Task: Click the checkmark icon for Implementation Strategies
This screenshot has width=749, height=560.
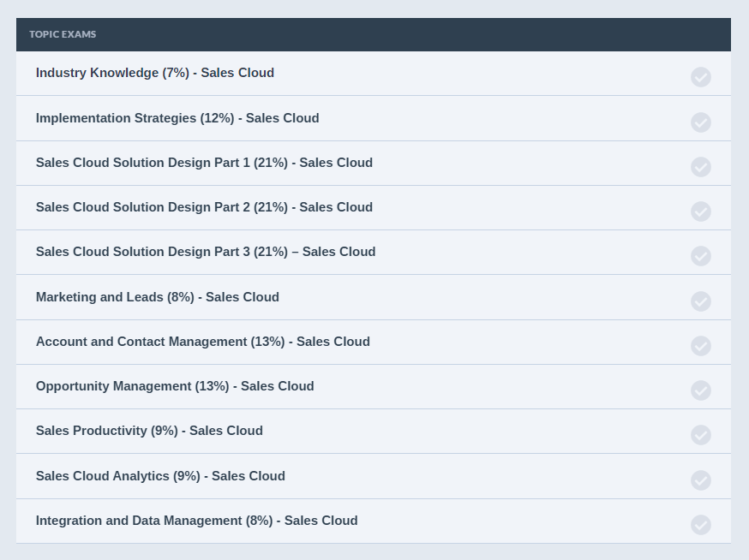Action: click(x=701, y=122)
